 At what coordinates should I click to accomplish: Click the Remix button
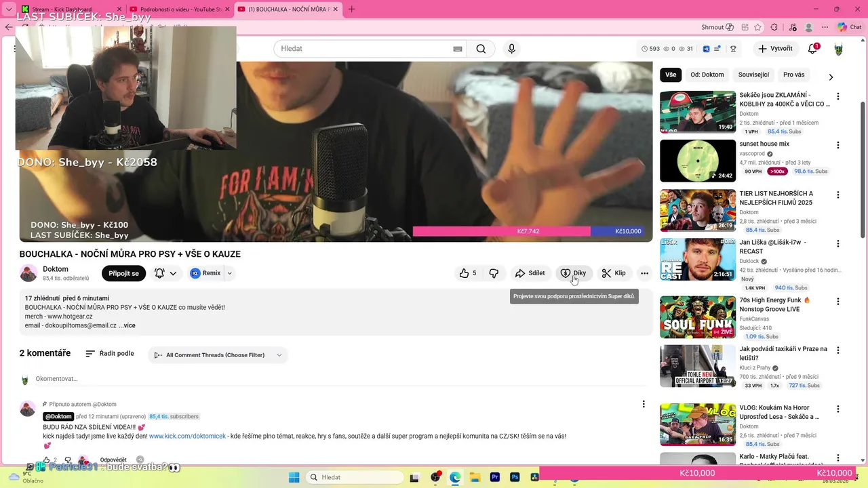point(205,273)
